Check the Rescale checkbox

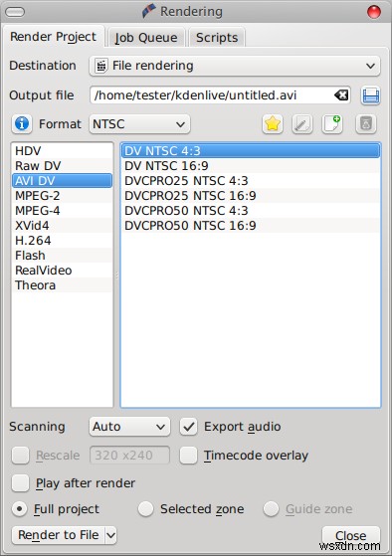pos(20,456)
